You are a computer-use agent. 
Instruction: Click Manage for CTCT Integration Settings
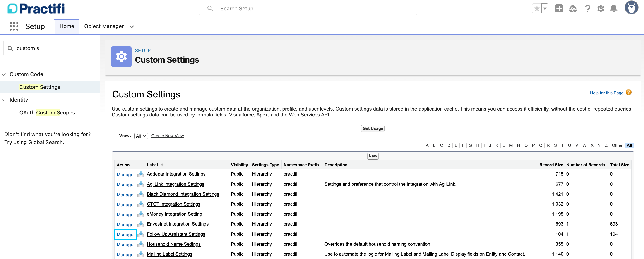coord(125,204)
